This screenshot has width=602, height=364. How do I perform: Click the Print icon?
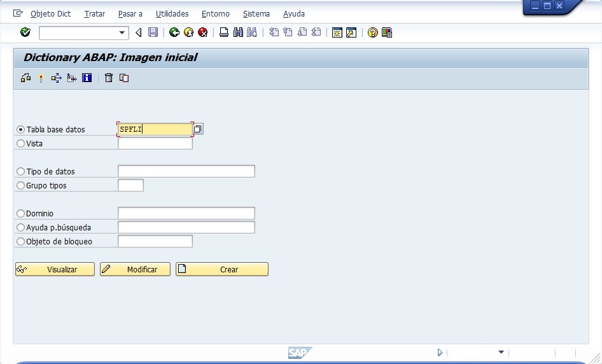click(224, 32)
